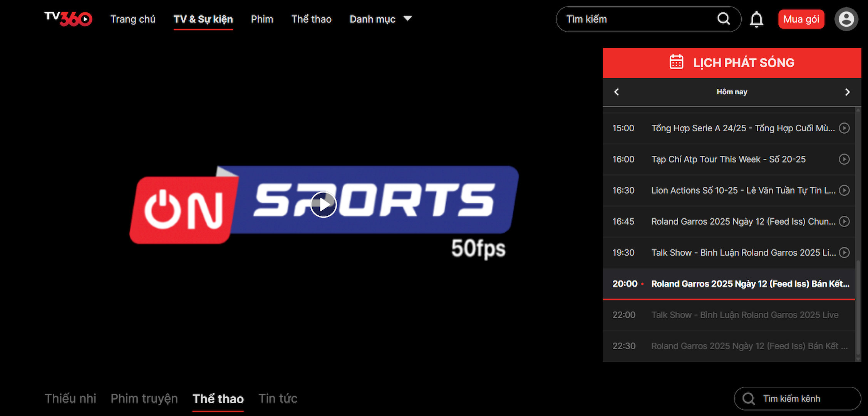Open the Trang chủ page
Viewport: 868px width, 416px height.
coord(133,19)
